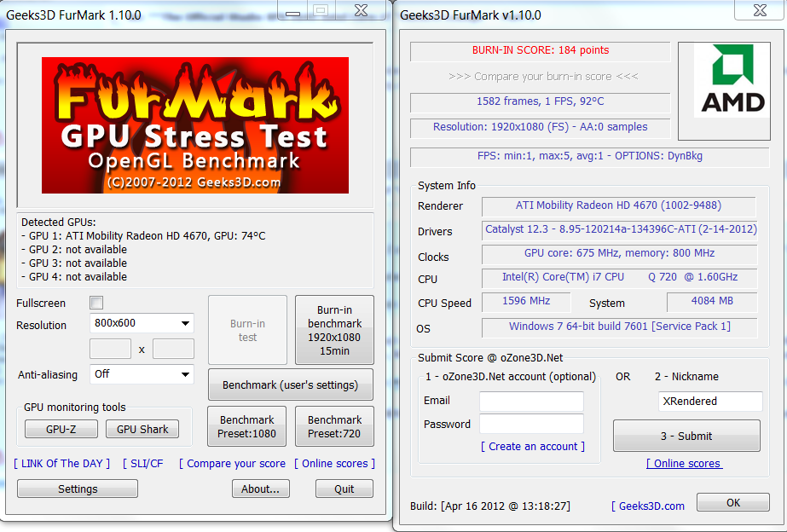Click the Renderer ATI Mobility Radeon value
787x532 pixels.
tap(618, 205)
